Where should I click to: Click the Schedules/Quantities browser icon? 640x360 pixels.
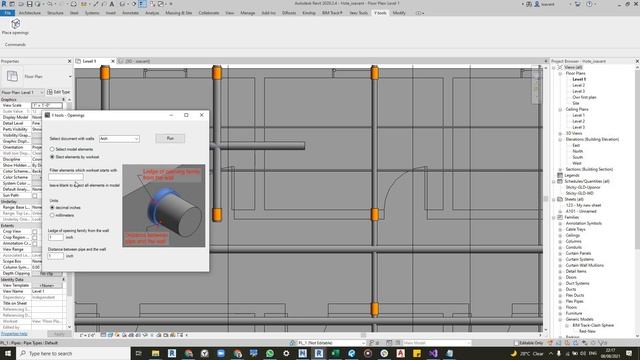coord(560,181)
